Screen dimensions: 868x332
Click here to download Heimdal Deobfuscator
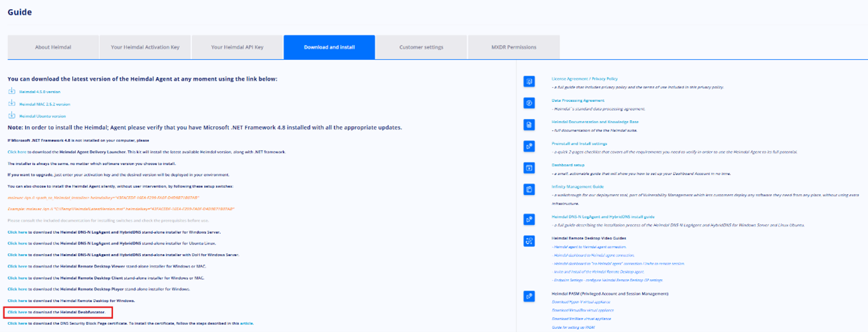pos(17,311)
